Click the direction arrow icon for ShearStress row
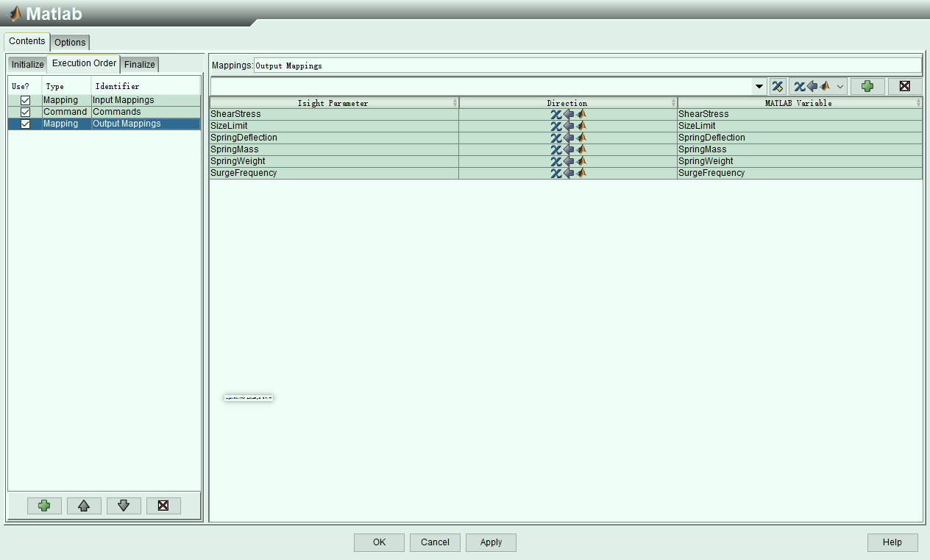This screenshot has width=930, height=560. tap(567, 114)
